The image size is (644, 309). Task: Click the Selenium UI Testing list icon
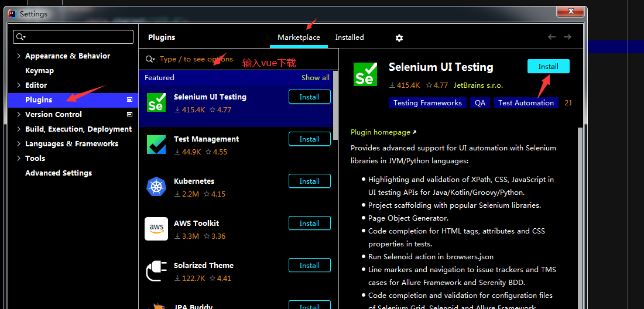coord(156,102)
